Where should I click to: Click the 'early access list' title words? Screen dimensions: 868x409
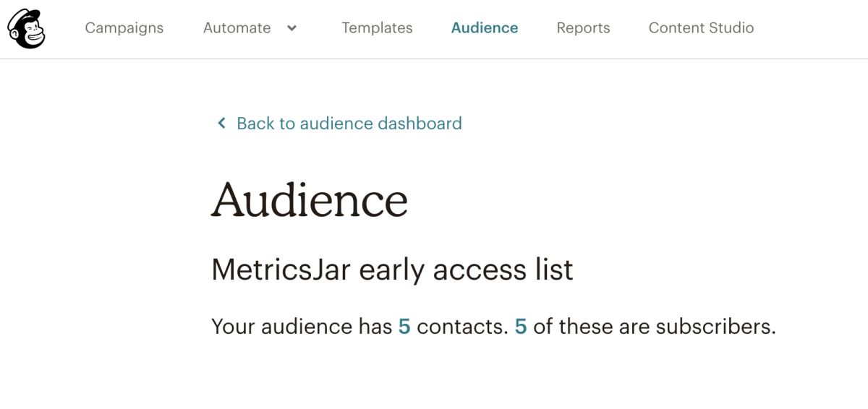tap(467, 270)
